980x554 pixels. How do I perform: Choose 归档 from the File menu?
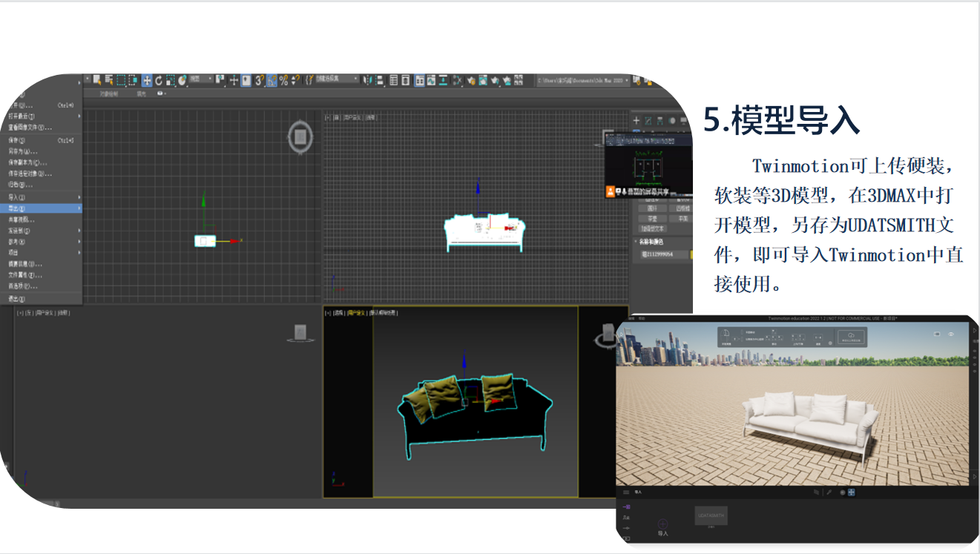tap(20, 185)
